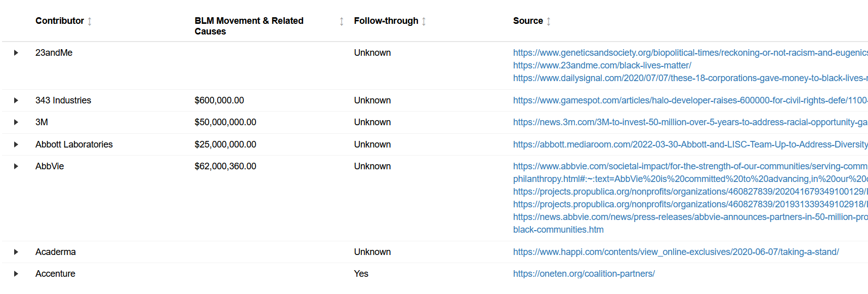Open the geneticsandsociety.org source link
The image size is (868, 294).
690,53
